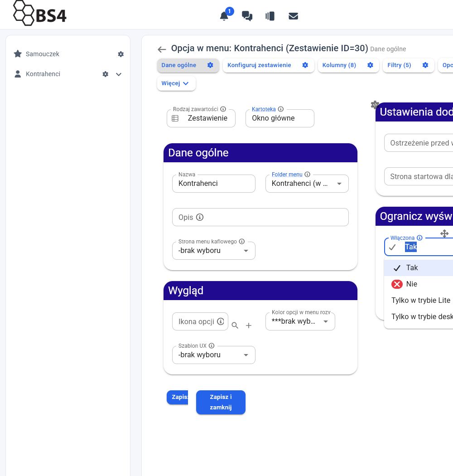Select the Tak option in dropdown list
This screenshot has width=453, height=476.
tap(419, 268)
